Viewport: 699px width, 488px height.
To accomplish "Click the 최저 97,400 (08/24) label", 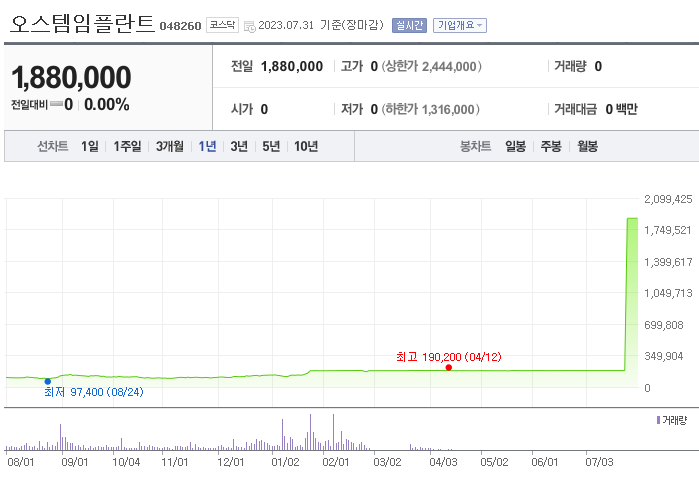I will 94,392.
